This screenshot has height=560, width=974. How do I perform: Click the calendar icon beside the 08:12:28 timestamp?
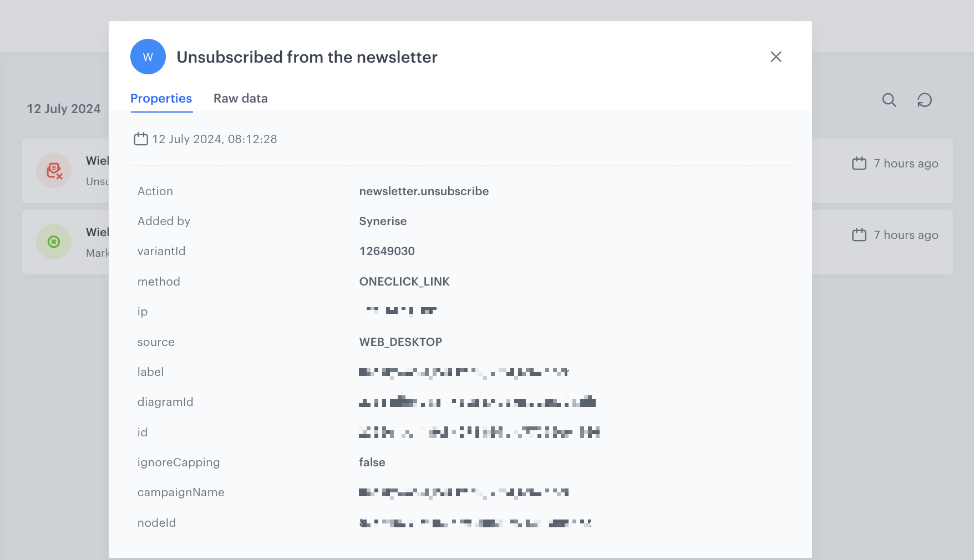point(141,139)
